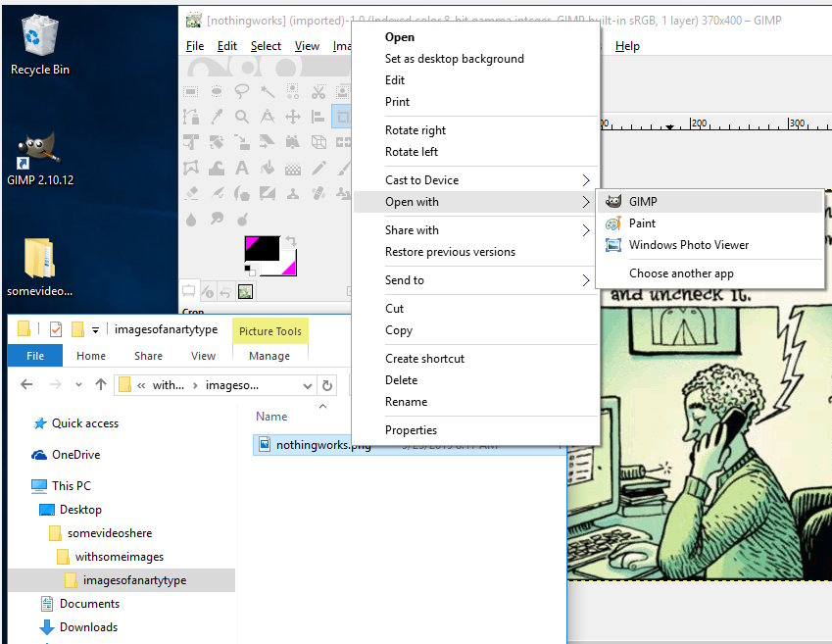
Task: Choose the Scale tool in the toolbox
Action: 242,142
